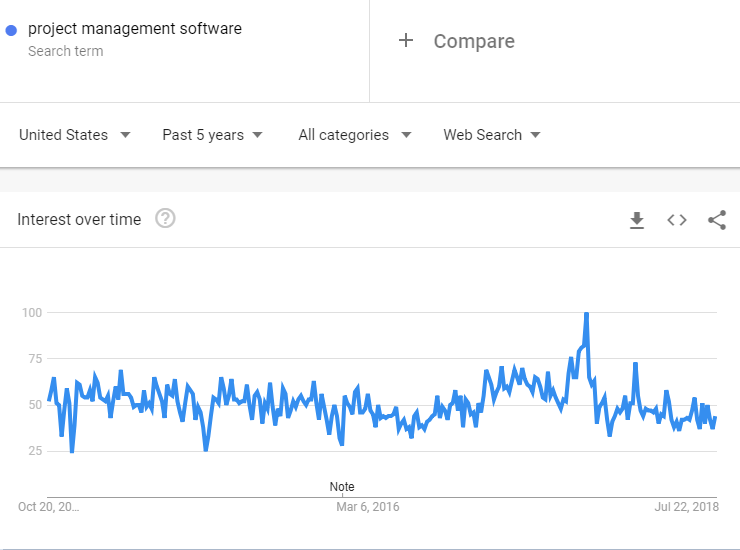
Task: Open the help icon beside Interest over time
Action: point(166,219)
